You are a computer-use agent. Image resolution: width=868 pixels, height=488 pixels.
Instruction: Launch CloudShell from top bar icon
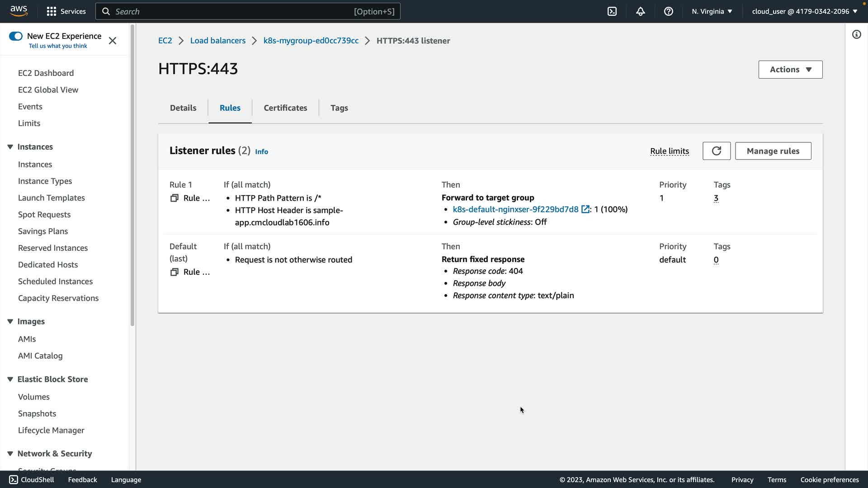[612, 11]
